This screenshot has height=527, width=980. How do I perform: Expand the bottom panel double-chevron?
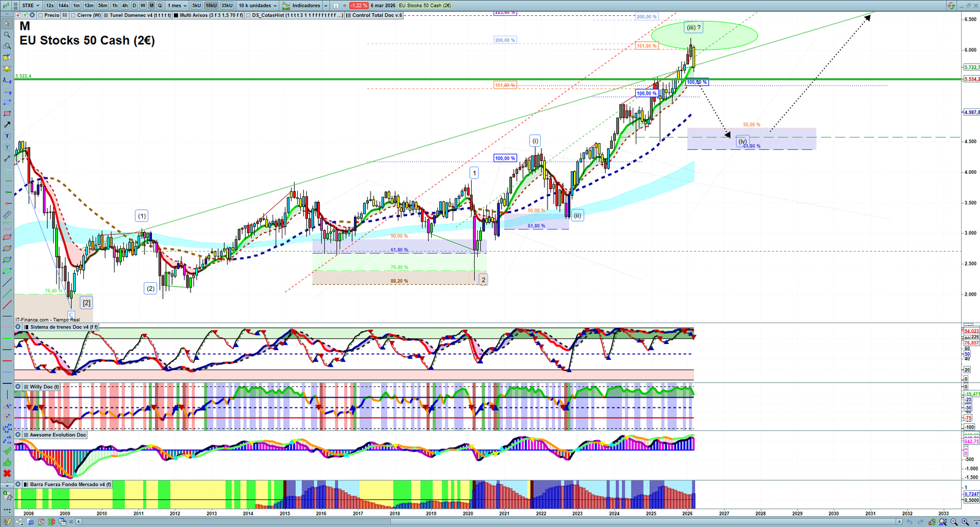click(x=71, y=522)
